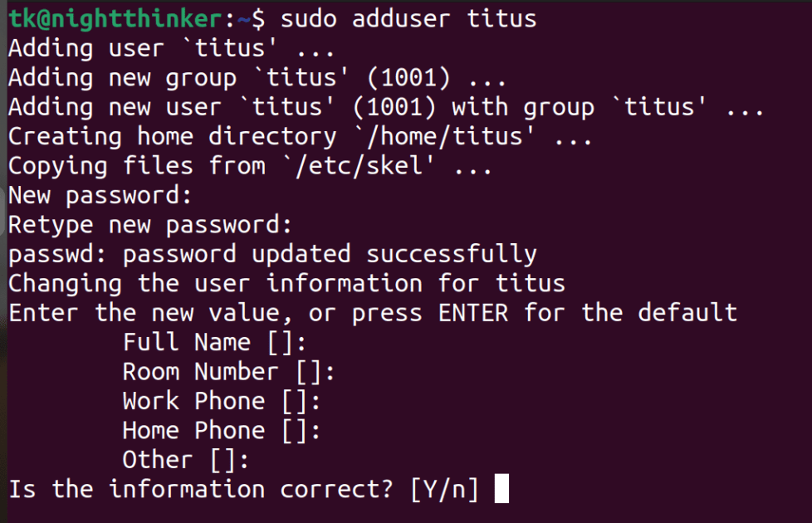Click the 'Full Name []:' line
The height and width of the screenshot is (523, 812).
(214, 342)
